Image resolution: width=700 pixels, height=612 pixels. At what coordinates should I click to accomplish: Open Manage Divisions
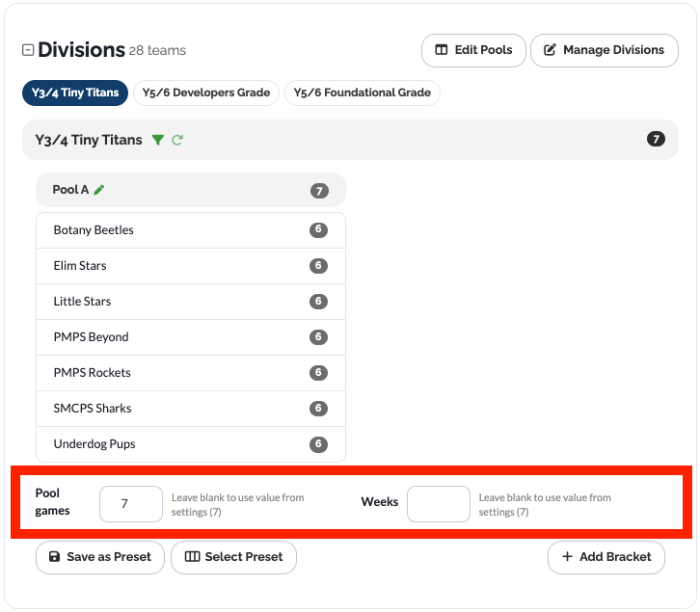click(604, 50)
